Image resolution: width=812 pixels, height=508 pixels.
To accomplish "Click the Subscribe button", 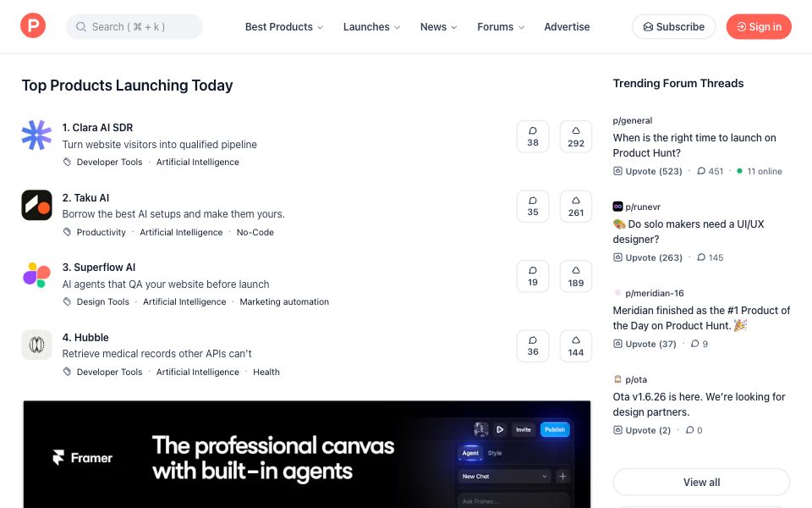I will pyautogui.click(x=674, y=26).
